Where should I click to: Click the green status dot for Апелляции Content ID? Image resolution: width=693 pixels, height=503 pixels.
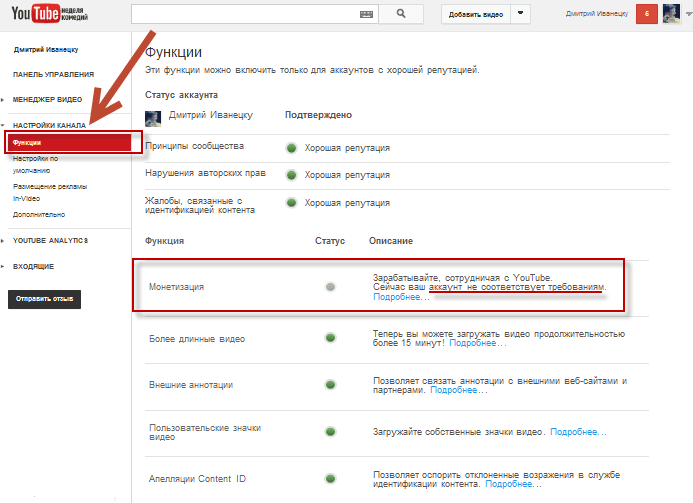tap(330, 478)
